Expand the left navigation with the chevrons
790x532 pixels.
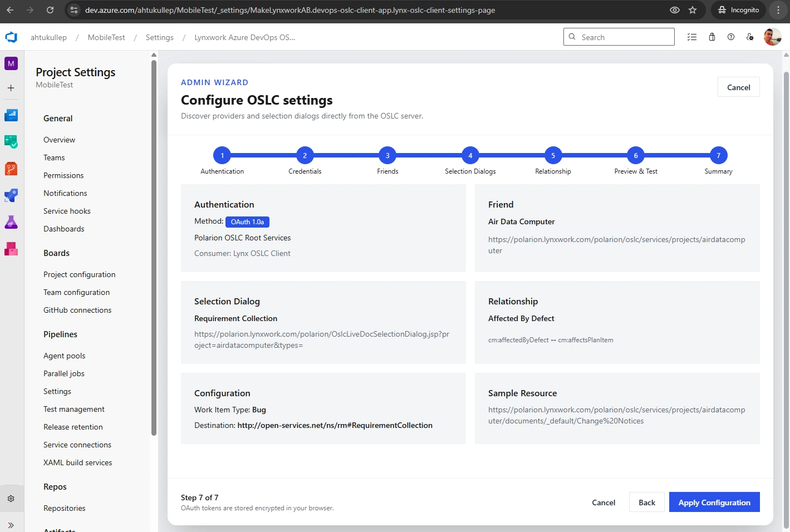(x=11, y=525)
